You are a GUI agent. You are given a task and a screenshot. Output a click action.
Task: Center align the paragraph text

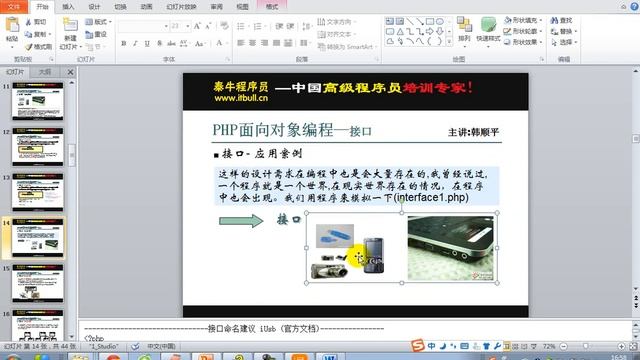(x=253, y=43)
